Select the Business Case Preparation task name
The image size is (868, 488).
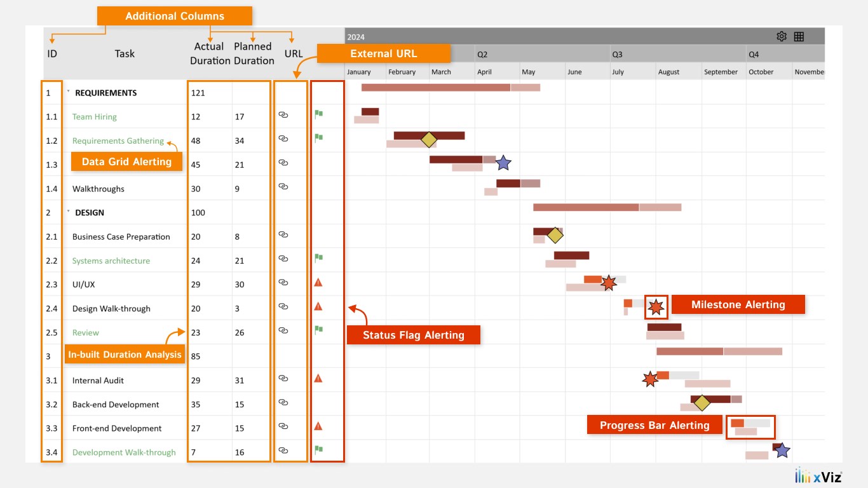pyautogui.click(x=121, y=237)
